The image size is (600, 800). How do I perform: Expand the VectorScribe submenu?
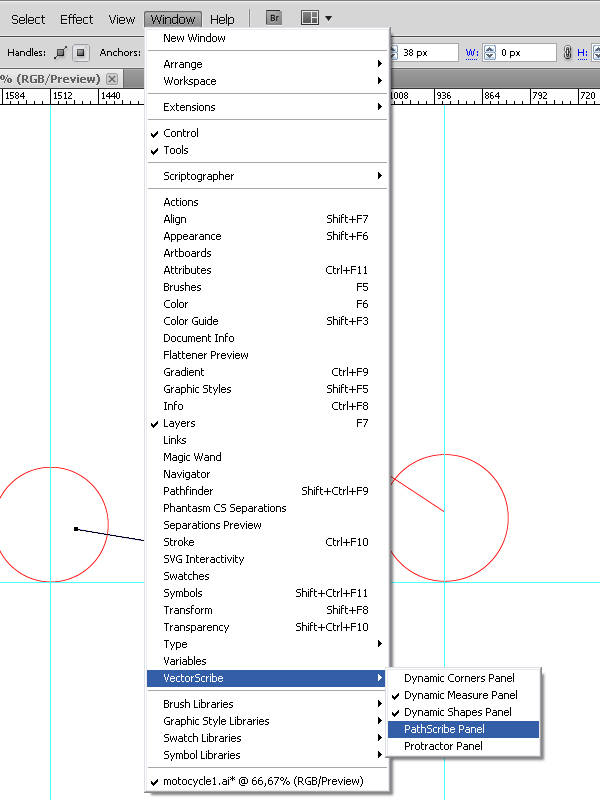coord(267,678)
